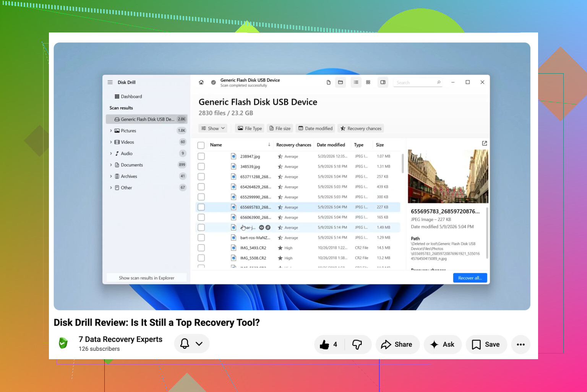
Task: Go to the home icon in Disk Drill
Action: click(201, 82)
